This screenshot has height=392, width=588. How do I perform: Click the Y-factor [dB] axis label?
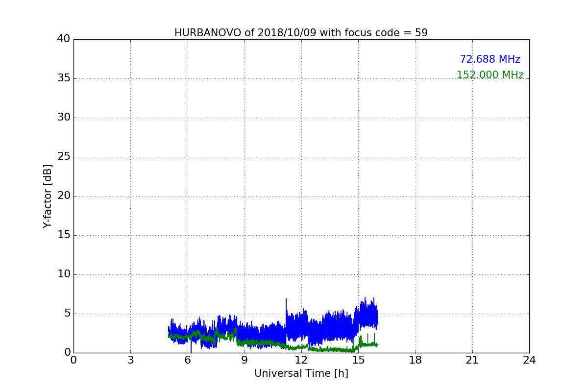48,196
